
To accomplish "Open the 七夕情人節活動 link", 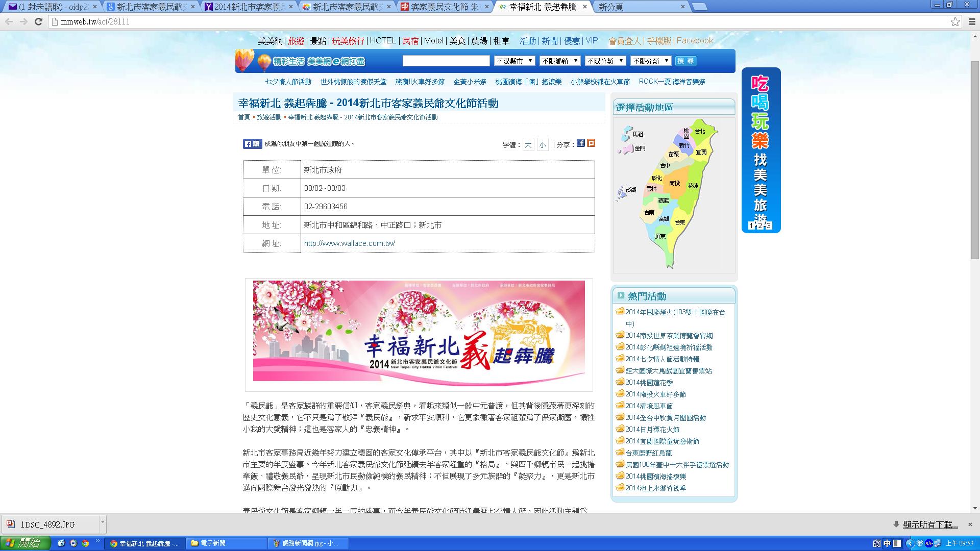I will click(x=288, y=82).
